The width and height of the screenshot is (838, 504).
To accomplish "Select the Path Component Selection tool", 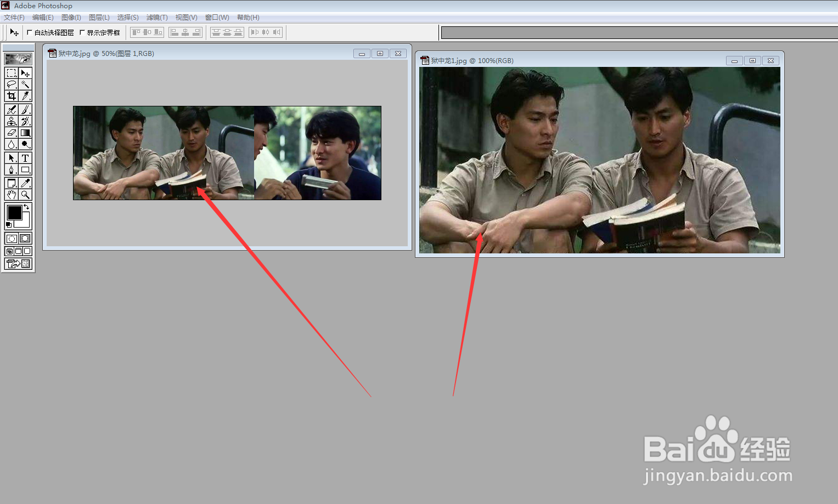I will tap(11, 158).
